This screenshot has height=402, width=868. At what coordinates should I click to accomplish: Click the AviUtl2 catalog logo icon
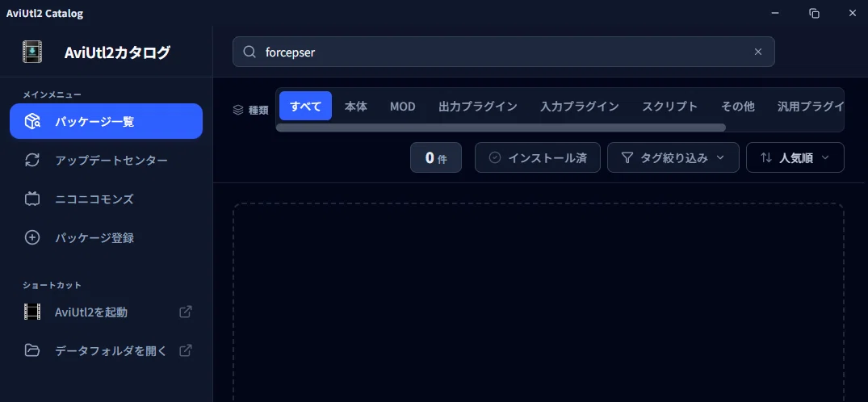coord(32,52)
